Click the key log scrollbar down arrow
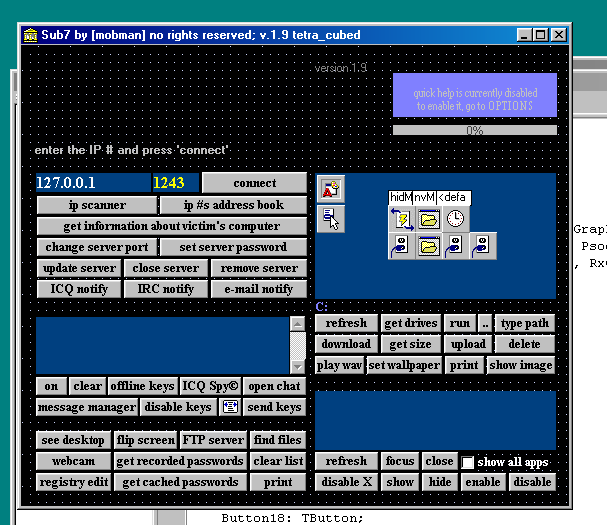This screenshot has width=607, height=525. [x=297, y=366]
